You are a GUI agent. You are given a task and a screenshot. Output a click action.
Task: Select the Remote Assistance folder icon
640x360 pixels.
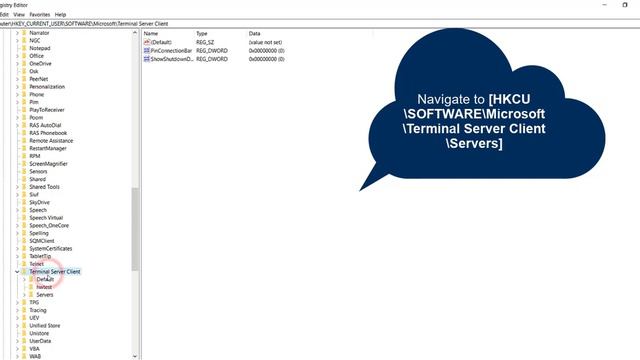[x=24, y=141]
